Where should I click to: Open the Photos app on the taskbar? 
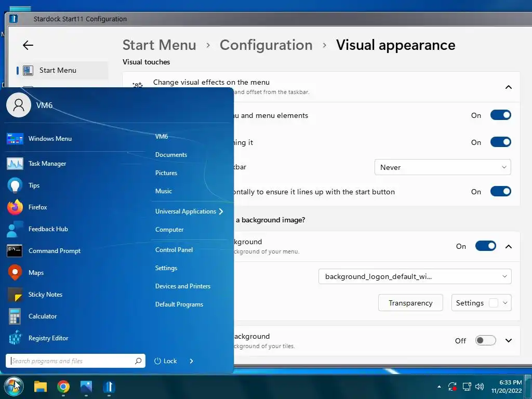(x=86, y=387)
